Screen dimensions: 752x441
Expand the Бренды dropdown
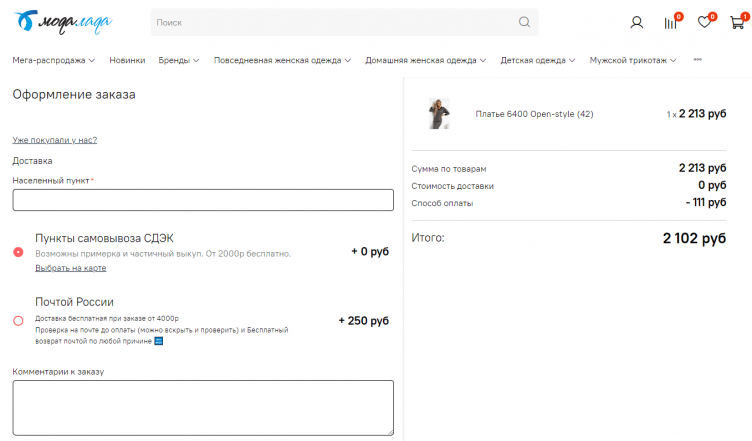tap(178, 61)
